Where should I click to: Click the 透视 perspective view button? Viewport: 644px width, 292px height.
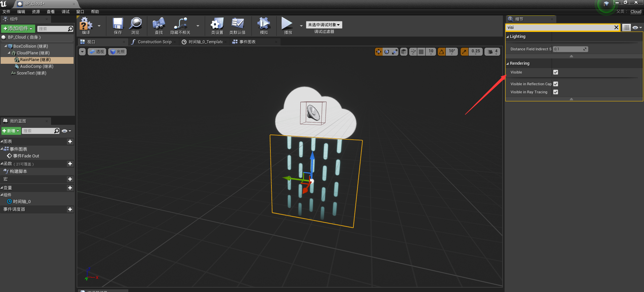tap(97, 52)
